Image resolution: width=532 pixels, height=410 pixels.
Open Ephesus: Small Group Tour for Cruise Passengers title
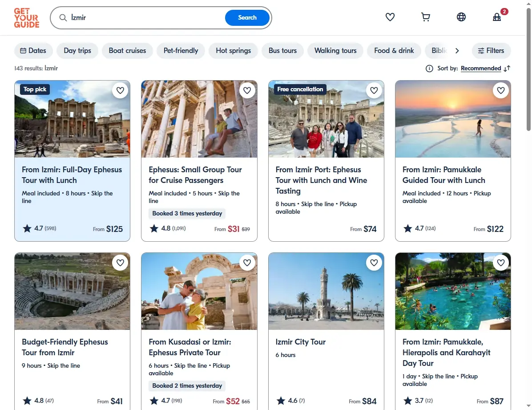click(195, 175)
